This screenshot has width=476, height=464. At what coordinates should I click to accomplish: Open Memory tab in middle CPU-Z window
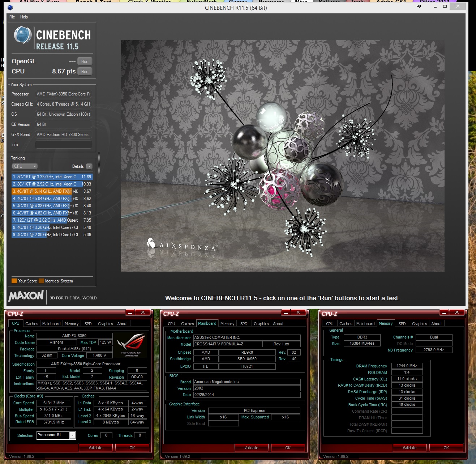pos(227,324)
